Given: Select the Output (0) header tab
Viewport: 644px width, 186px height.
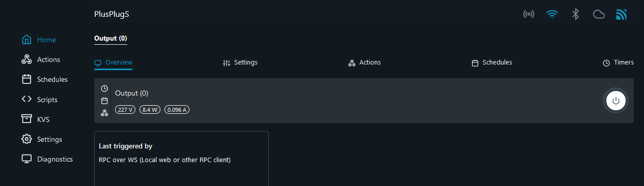Looking at the screenshot, I should pyautogui.click(x=110, y=38).
